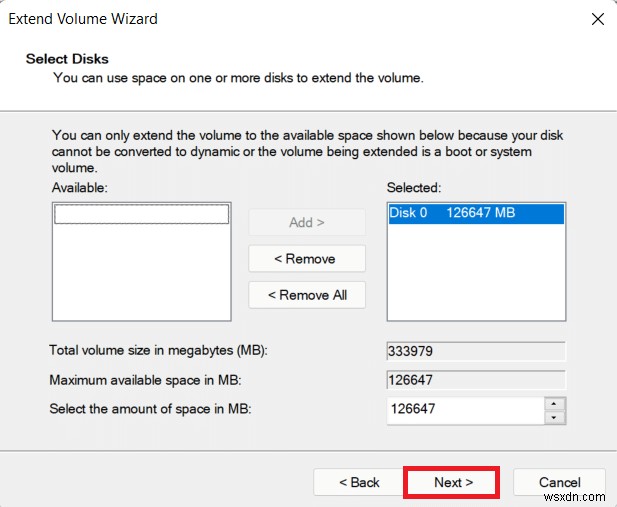Focus the amount of space in MB field
617x507 pixels.
tap(466, 410)
